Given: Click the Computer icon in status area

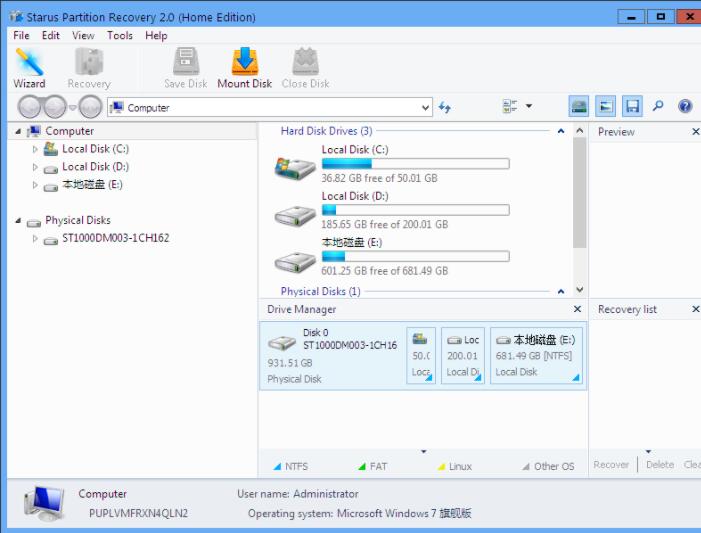Looking at the screenshot, I should coord(44,503).
